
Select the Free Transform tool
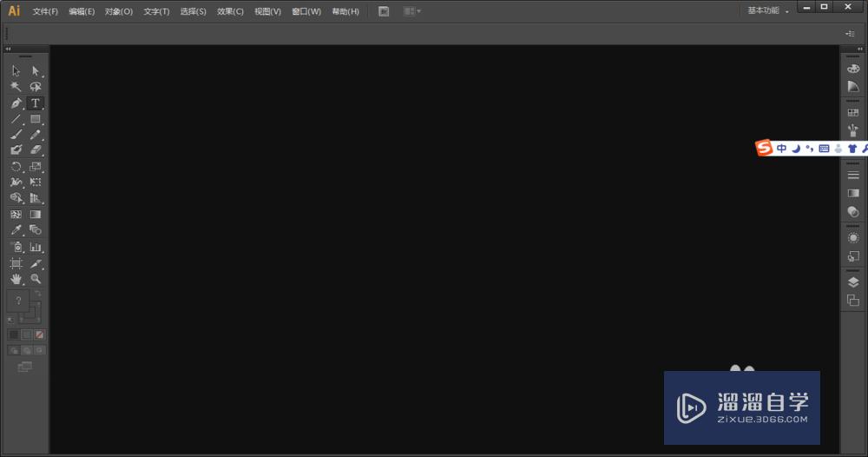pos(36,182)
